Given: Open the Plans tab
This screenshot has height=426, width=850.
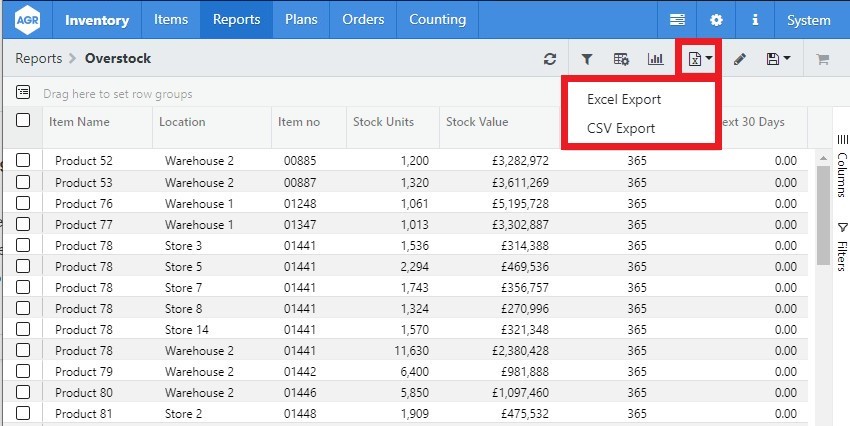Looking at the screenshot, I should (x=301, y=20).
